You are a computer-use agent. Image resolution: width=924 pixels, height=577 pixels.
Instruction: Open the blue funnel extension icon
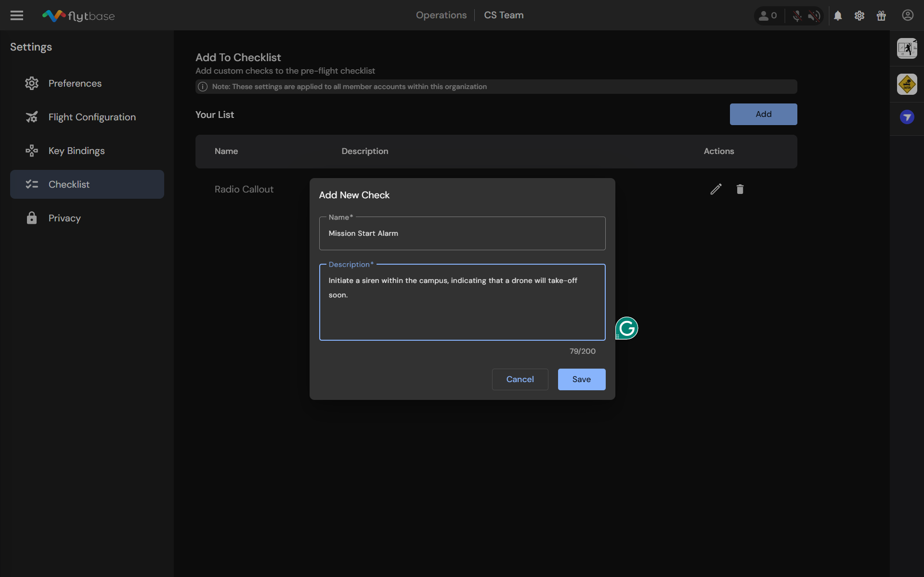click(x=907, y=117)
